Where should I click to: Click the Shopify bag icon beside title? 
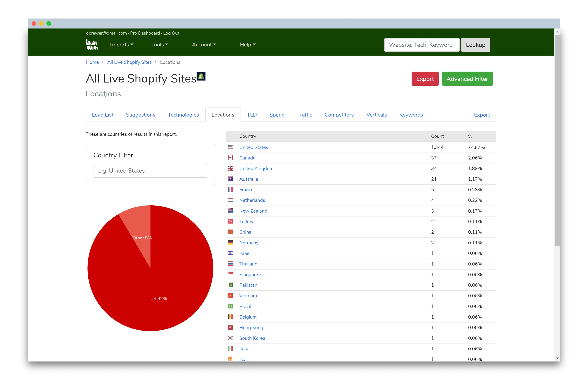tap(201, 76)
